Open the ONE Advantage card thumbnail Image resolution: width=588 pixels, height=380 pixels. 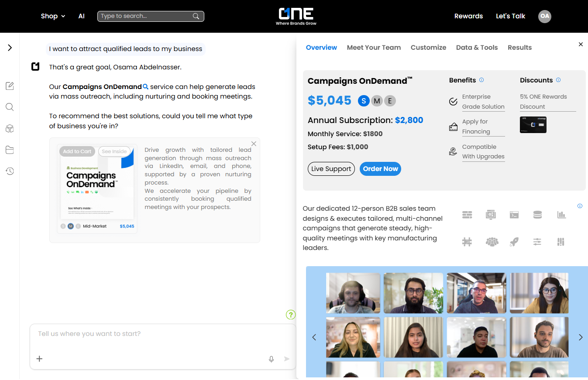pos(533,125)
